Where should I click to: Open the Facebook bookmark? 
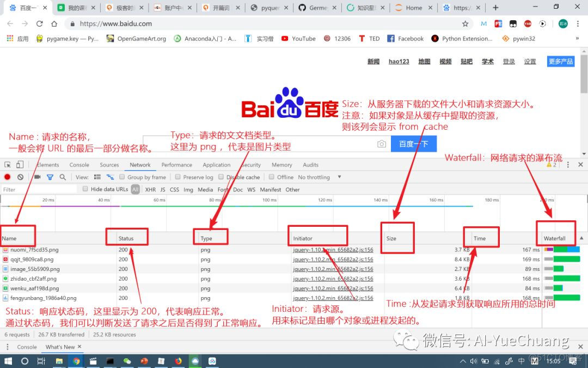click(406, 38)
